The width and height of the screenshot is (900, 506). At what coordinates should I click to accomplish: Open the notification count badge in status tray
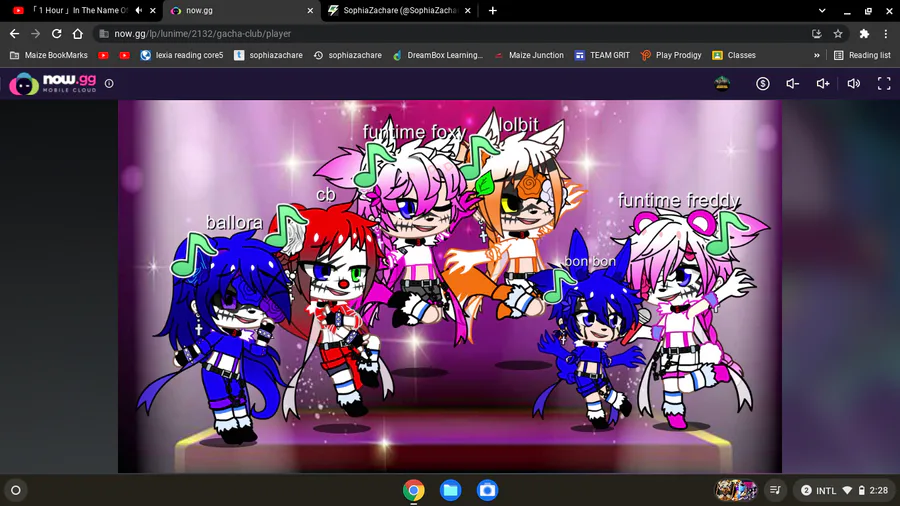(x=806, y=490)
